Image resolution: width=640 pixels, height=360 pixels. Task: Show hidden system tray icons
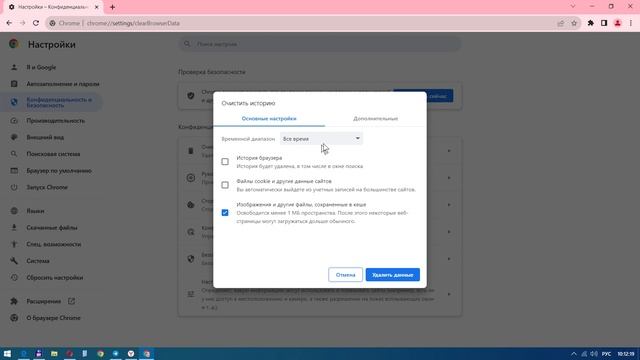(x=574, y=354)
